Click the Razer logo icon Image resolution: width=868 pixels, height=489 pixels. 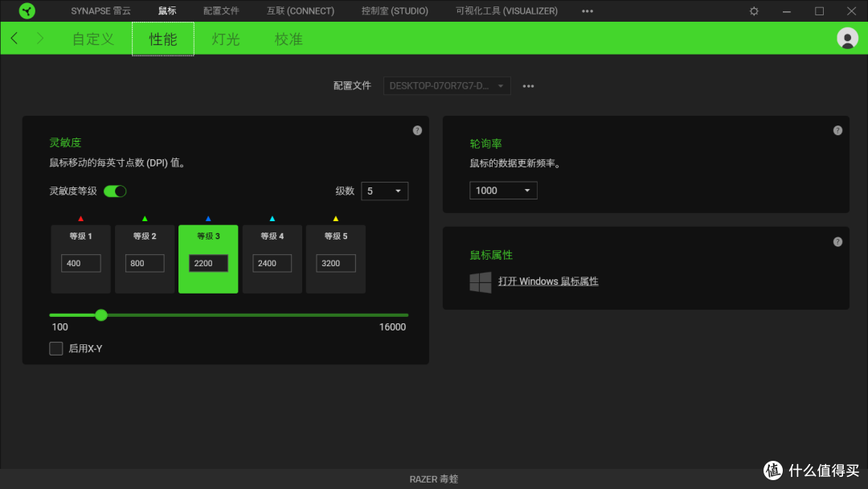27,10
